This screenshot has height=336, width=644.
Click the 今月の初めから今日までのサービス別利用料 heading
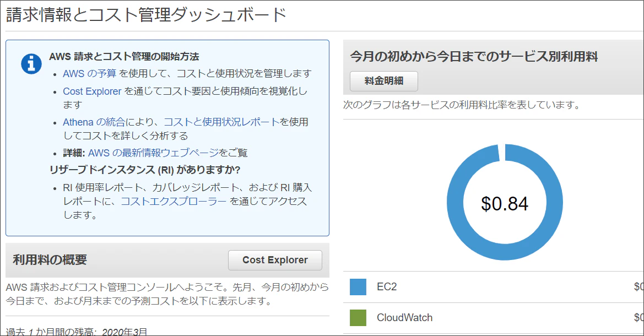tap(474, 56)
